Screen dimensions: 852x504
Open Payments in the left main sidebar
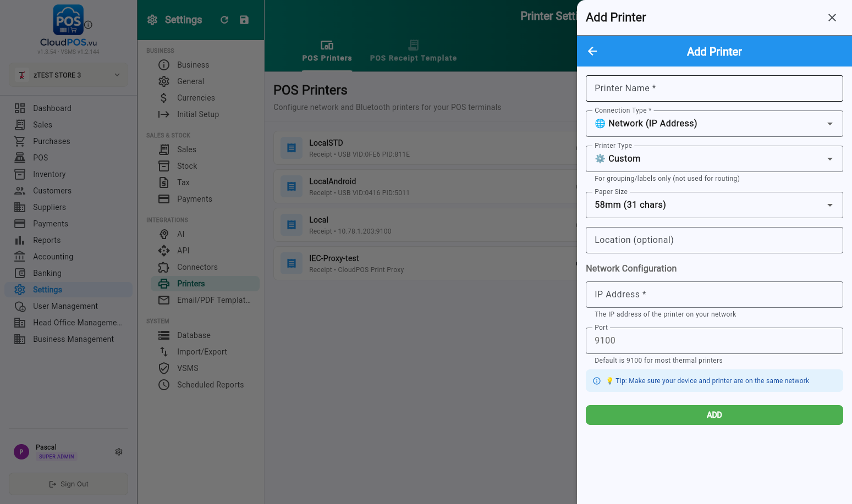click(x=68, y=224)
